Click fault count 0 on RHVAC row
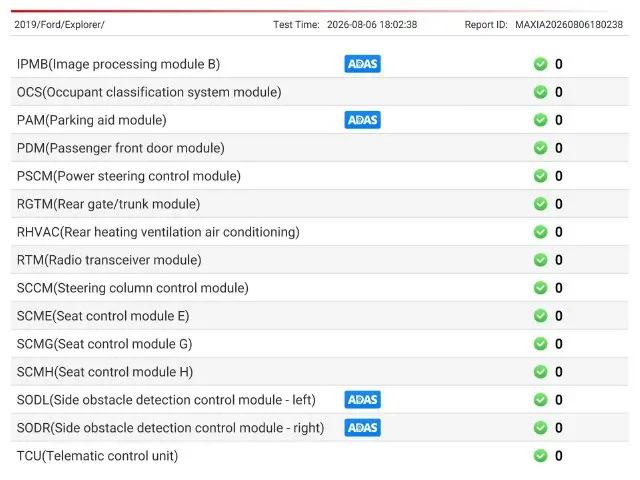Viewport: 640px width, 480px height. coord(559,232)
